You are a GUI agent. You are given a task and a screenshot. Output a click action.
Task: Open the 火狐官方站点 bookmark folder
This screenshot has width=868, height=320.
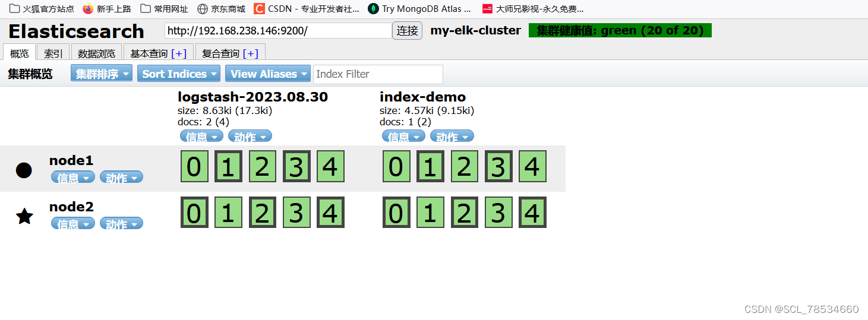click(42, 9)
